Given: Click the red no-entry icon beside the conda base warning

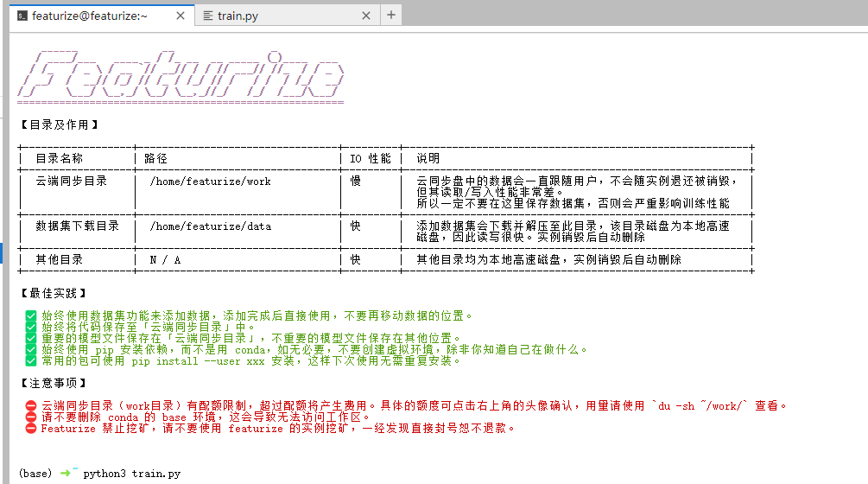Looking at the screenshot, I should pyautogui.click(x=30, y=417).
